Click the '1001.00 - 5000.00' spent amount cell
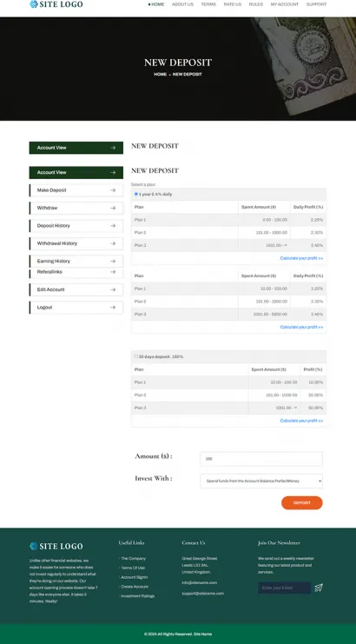 pyautogui.click(x=264, y=315)
